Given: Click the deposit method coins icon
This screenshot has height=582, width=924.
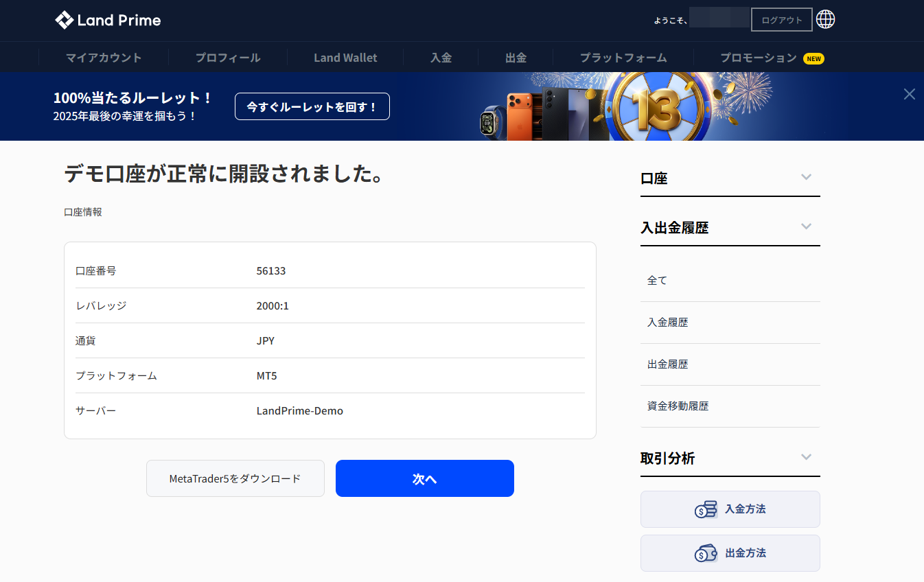Looking at the screenshot, I should pyautogui.click(x=706, y=509).
